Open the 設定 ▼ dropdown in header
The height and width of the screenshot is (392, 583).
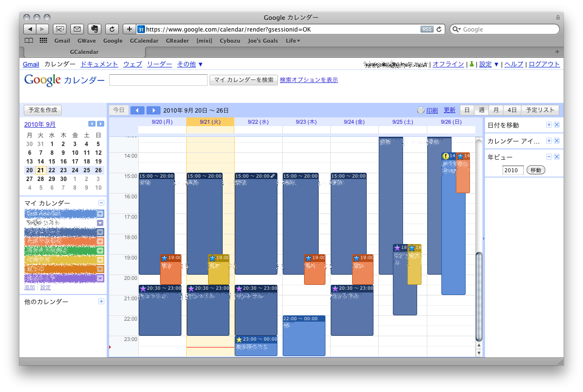pyautogui.click(x=489, y=64)
